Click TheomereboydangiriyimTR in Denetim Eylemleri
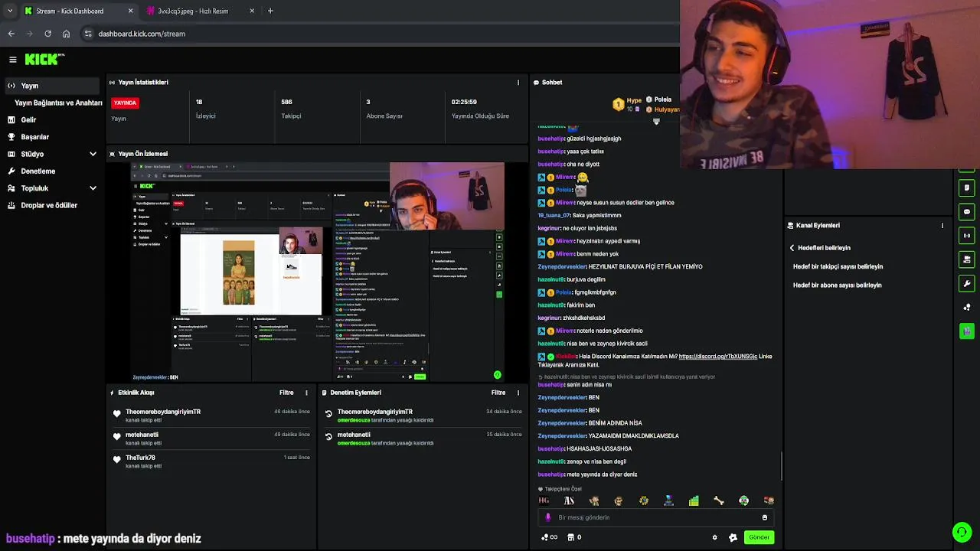The width and height of the screenshot is (980, 551). coord(375,412)
